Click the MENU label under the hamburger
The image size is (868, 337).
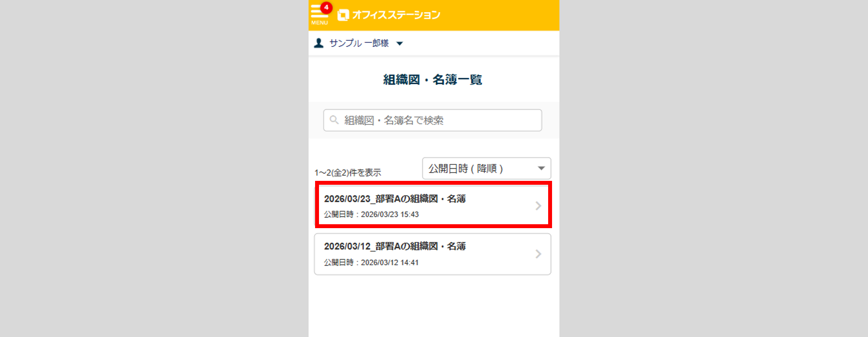(319, 23)
